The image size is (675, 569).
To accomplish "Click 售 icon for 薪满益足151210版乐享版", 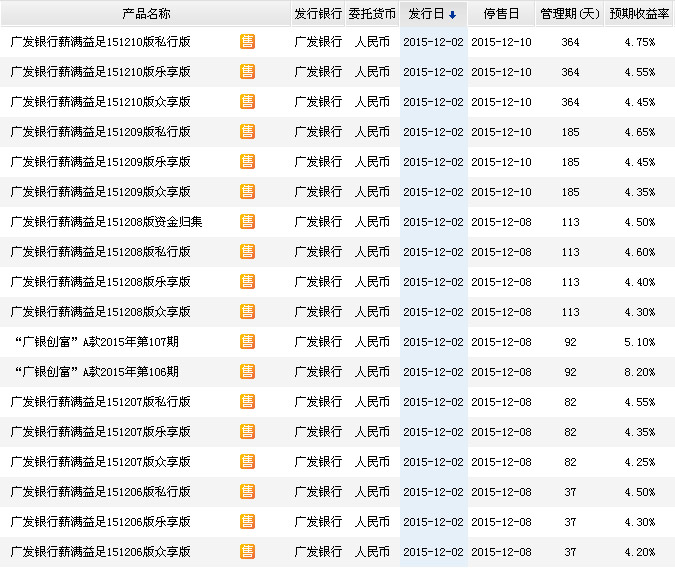I will (248, 72).
